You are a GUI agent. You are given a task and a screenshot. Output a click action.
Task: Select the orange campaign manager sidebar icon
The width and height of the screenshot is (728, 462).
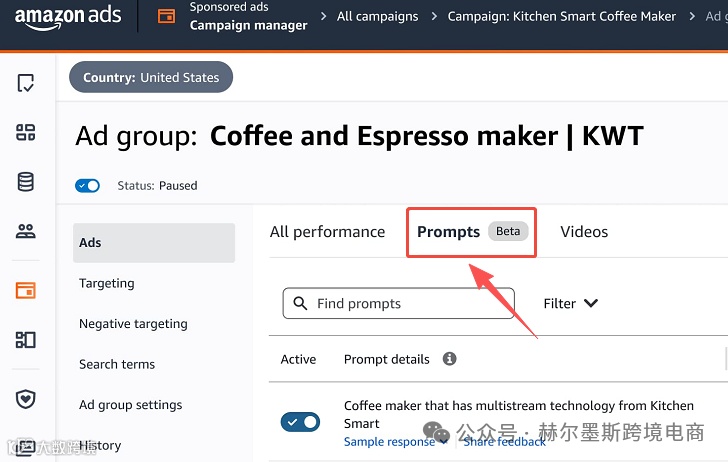[x=26, y=290]
